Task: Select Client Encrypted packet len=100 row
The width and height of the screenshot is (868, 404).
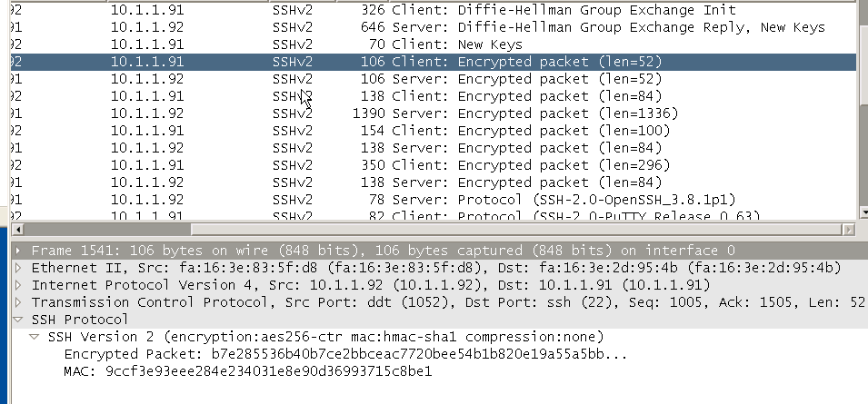Action: (434, 131)
